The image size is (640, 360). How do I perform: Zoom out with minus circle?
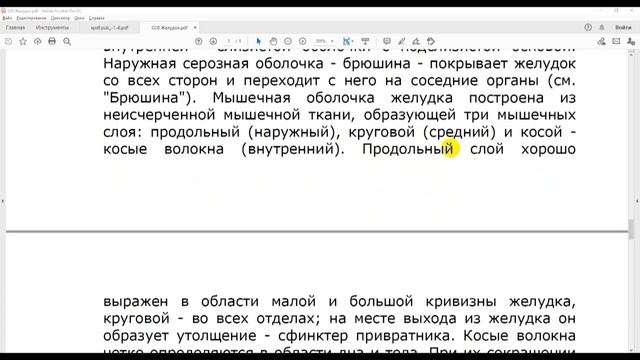pyautogui.click(x=288, y=41)
